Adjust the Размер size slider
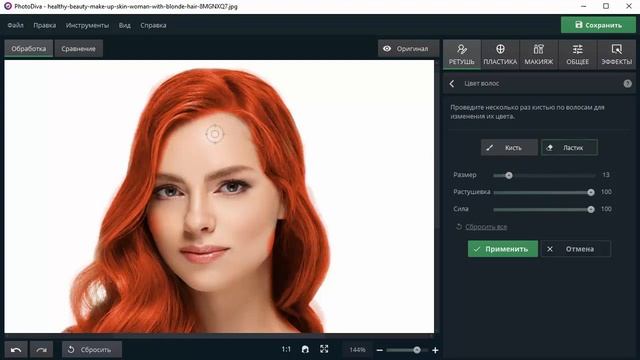 click(544, 176)
